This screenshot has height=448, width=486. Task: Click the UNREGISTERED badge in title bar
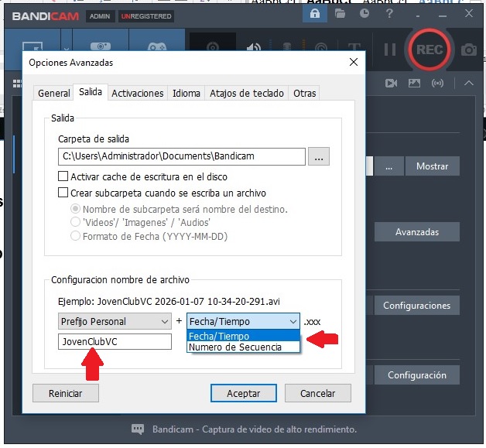click(146, 16)
